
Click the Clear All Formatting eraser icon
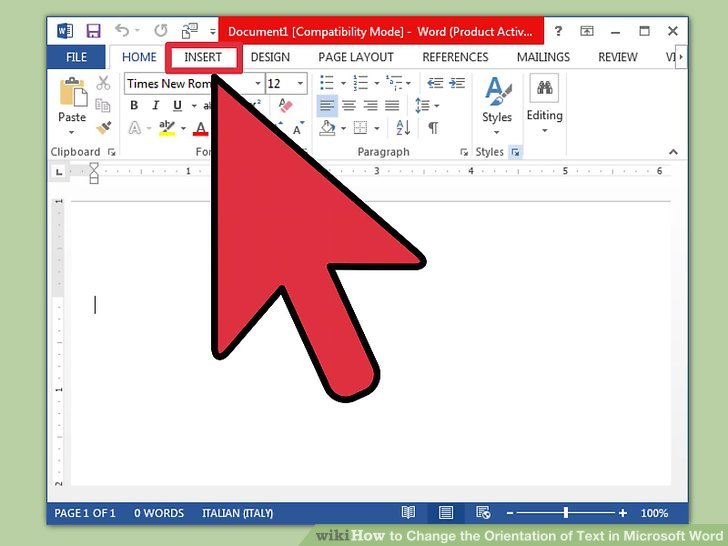285,105
